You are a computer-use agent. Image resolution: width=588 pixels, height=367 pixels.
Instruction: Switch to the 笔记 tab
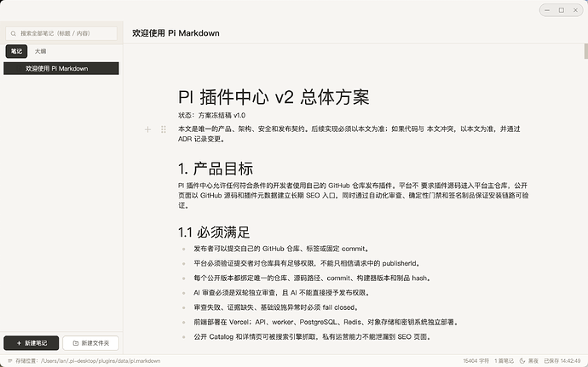[16, 51]
